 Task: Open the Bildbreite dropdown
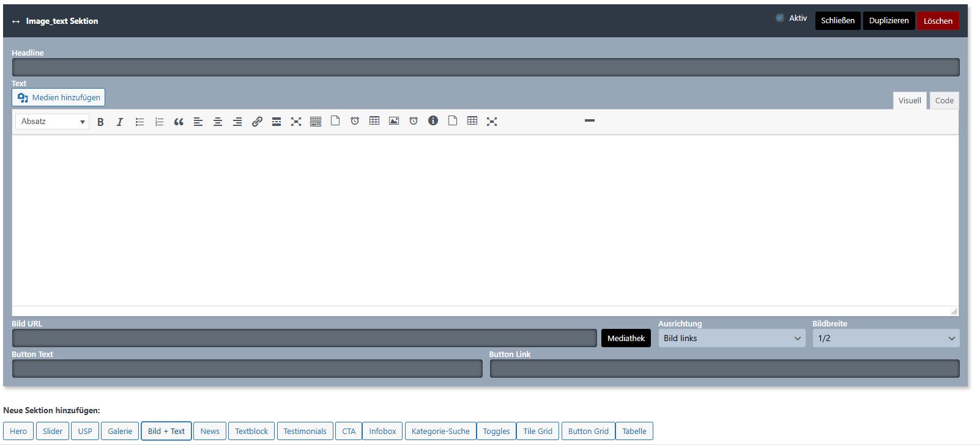click(885, 338)
